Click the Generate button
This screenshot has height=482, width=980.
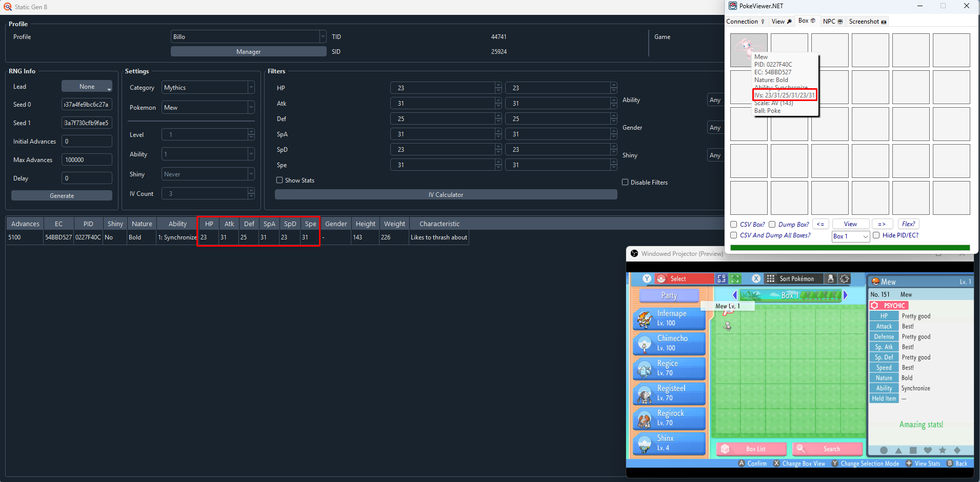click(x=62, y=196)
